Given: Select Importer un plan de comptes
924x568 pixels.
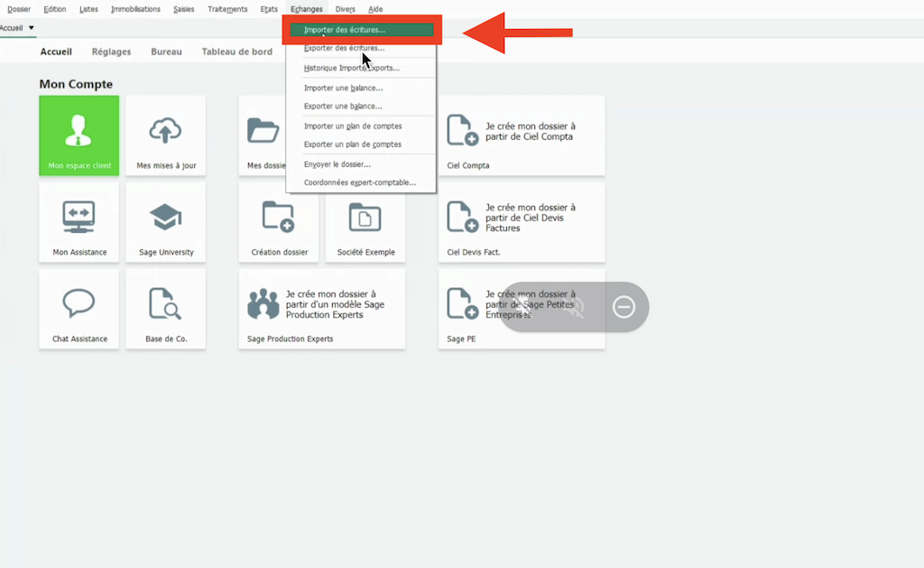Looking at the screenshot, I should [x=362, y=126].
